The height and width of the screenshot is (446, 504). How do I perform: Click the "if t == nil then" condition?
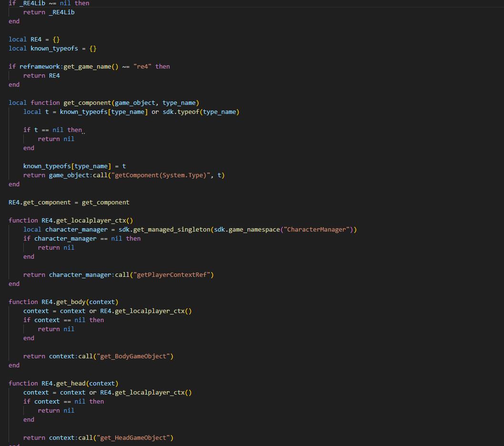52,130
